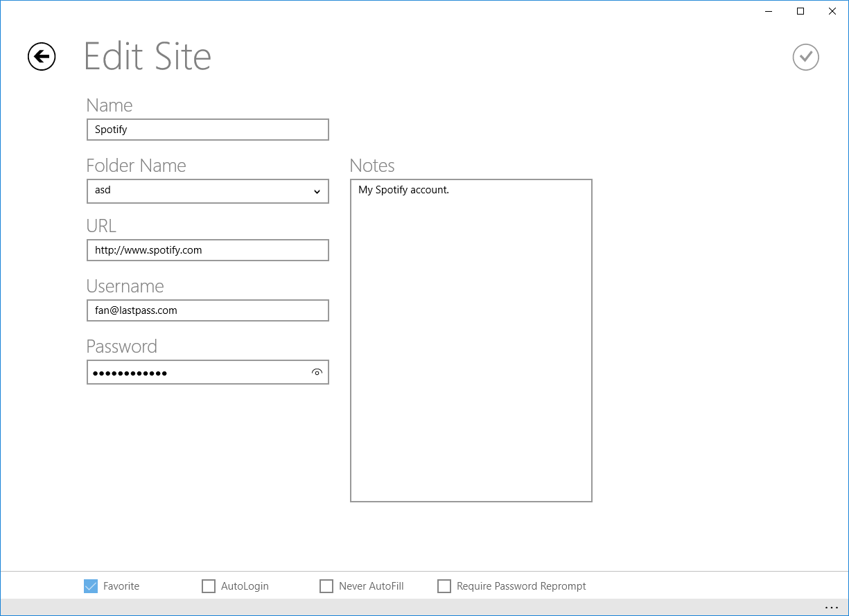Turn on Require Password Reprompt
This screenshot has height=616, width=849.
click(444, 586)
